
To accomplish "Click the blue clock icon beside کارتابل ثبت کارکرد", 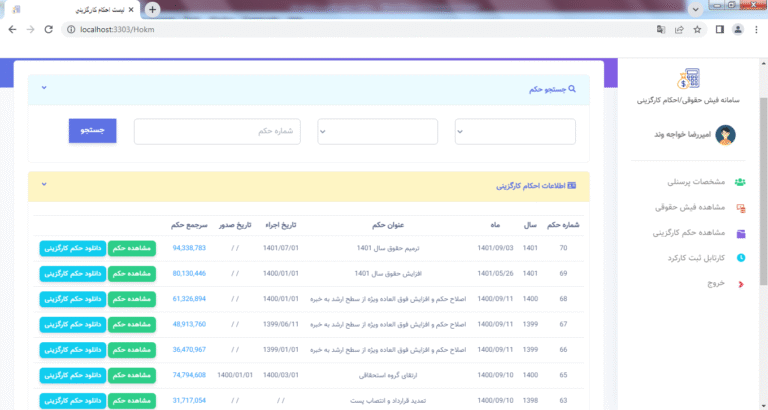I will 740,258.
